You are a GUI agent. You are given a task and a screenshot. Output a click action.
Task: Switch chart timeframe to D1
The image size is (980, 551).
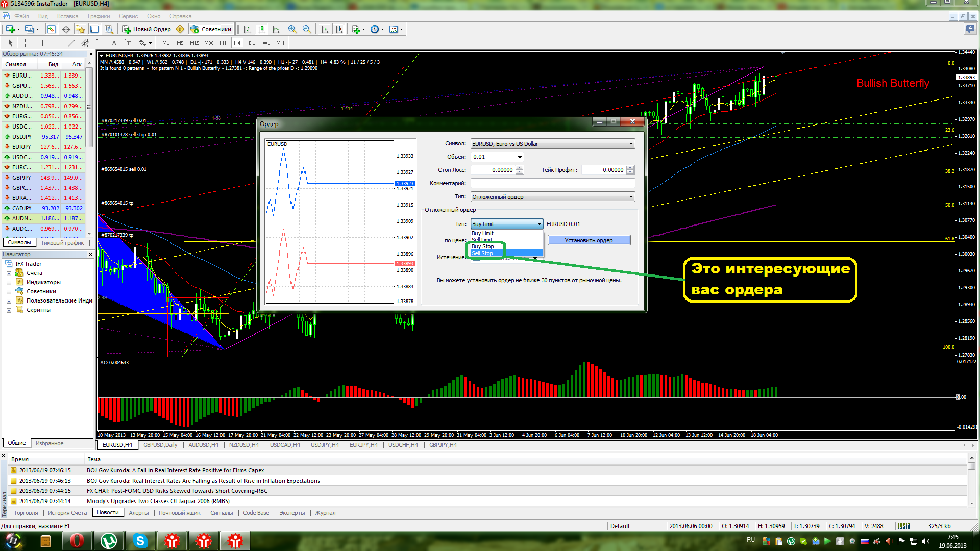pos(252,43)
